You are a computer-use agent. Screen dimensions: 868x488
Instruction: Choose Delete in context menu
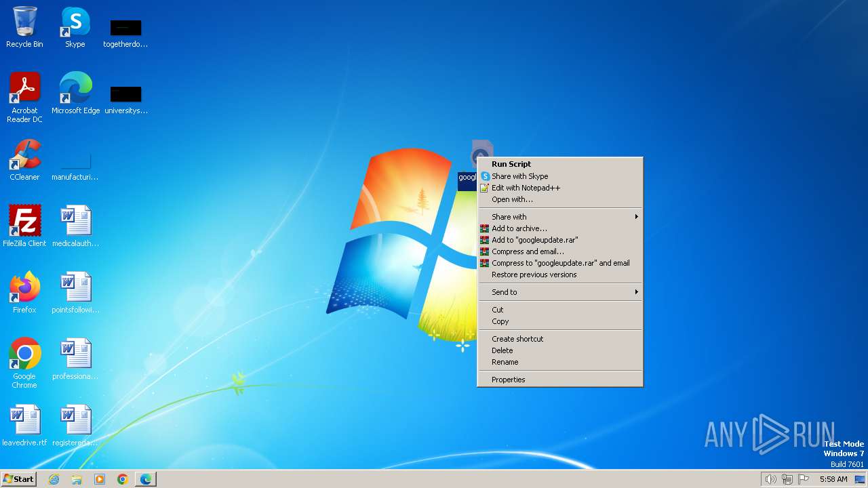[x=560, y=350]
